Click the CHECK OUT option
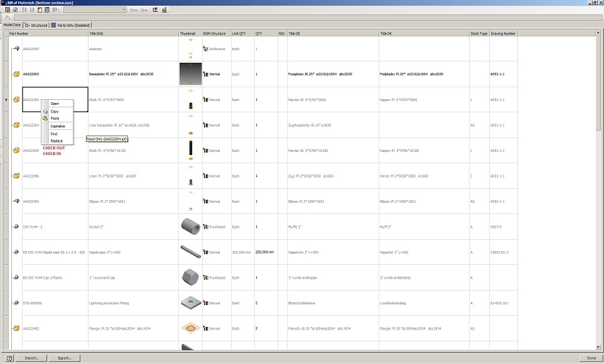Screen dimensions: 604x364 pyautogui.click(x=55, y=148)
